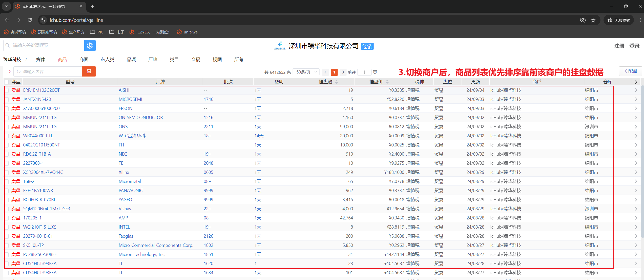
Task: Click the orange 查 search button
Action: point(89,71)
